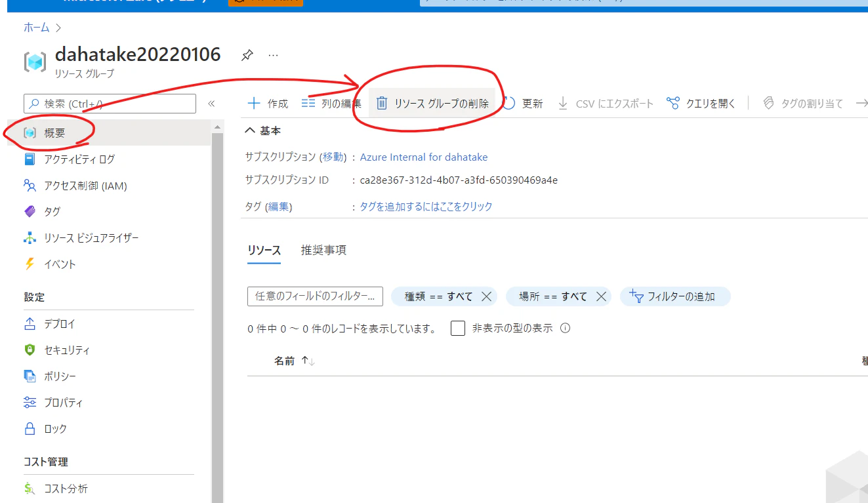The image size is (868, 503).
Task: Toggle 非表示の型の表示 checkbox
Action: pos(458,329)
